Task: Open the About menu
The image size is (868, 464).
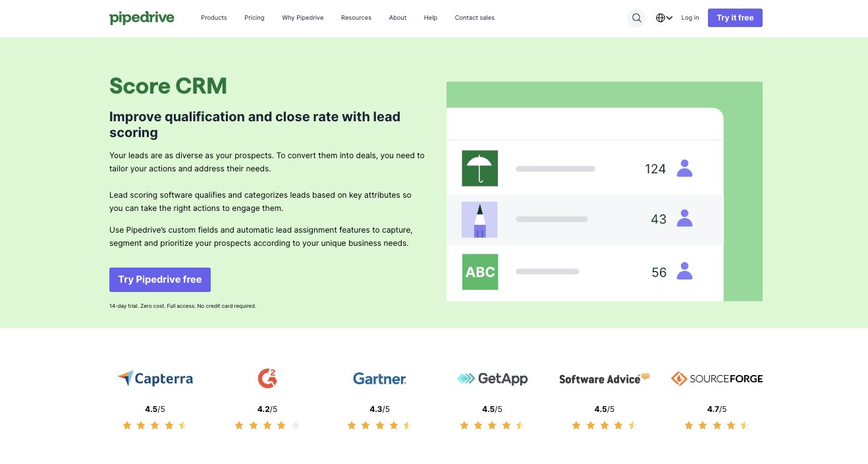Action: 398,18
